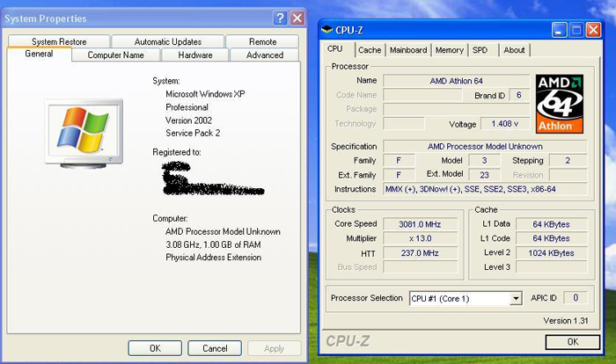This screenshot has width=616, height=364.
Task: Click the CPU-Z window title bar text
Action: coord(348,30)
